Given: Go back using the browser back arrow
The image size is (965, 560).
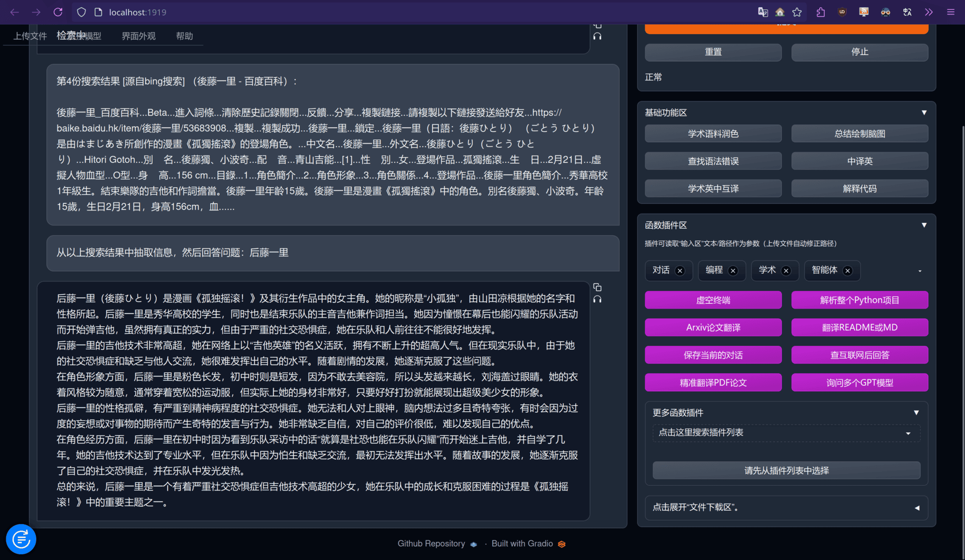Looking at the screenshot, I should [x=15, y=12].
